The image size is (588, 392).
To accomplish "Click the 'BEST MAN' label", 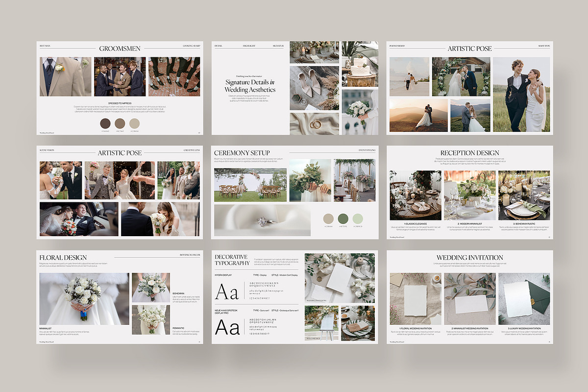I will click(x=45, y=46).
